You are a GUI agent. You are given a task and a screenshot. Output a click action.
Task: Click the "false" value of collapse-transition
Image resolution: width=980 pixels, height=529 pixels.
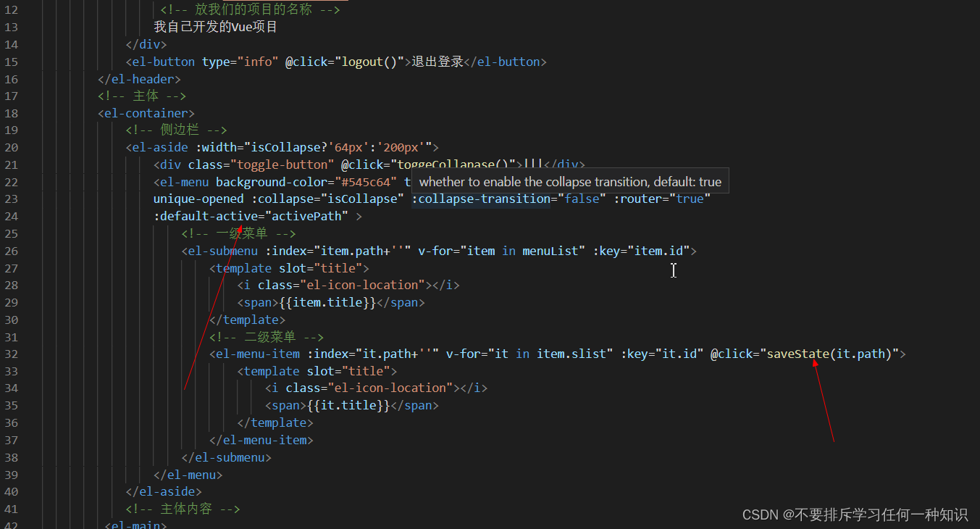(x=582, y=199)
